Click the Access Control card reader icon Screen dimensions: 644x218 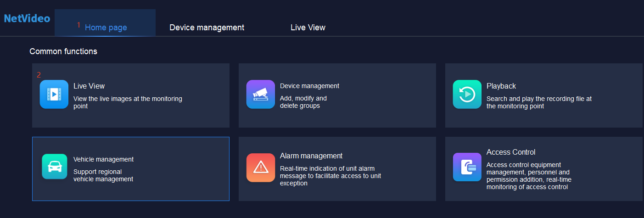(467, 167)
